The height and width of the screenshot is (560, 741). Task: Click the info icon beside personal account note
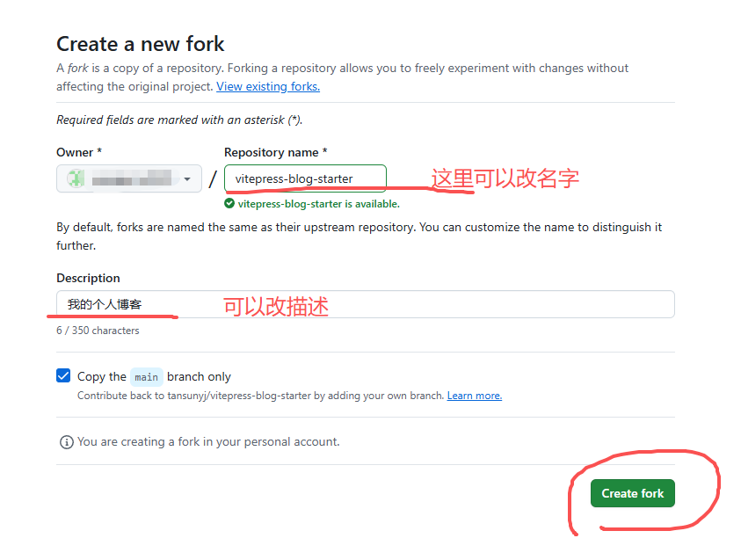66,442
